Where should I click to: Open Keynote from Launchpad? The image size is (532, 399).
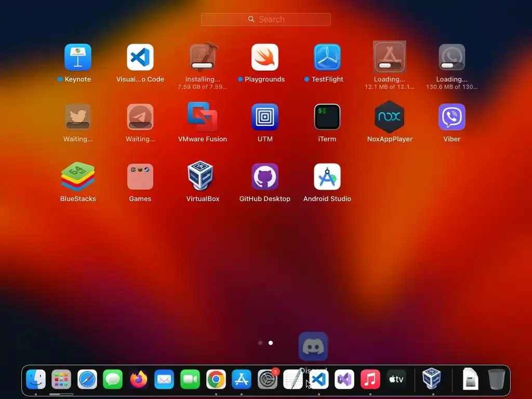point(78,57)
